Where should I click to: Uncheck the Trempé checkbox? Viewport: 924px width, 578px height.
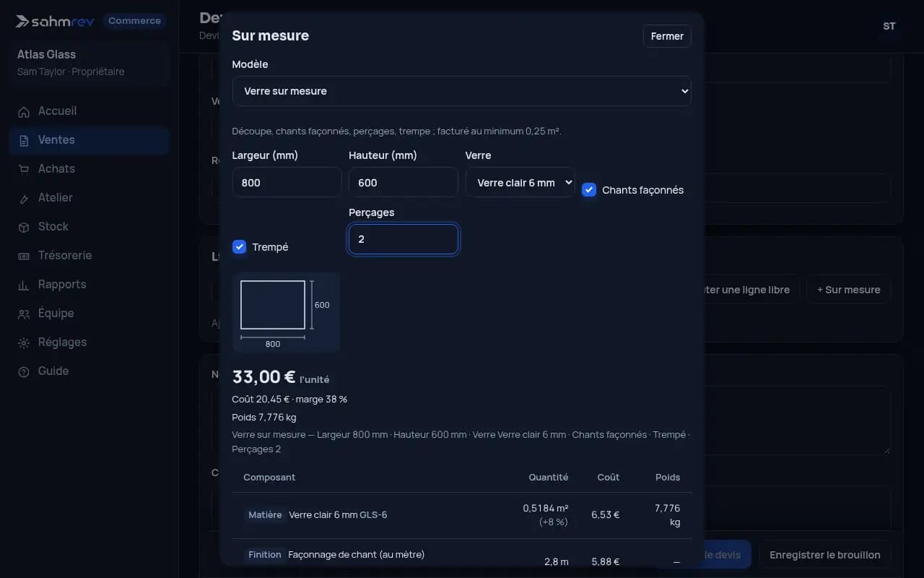tap(240, 246)
